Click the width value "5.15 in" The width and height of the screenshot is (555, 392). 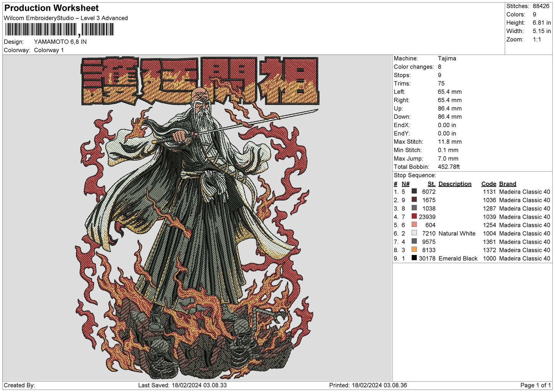[542, 31]
